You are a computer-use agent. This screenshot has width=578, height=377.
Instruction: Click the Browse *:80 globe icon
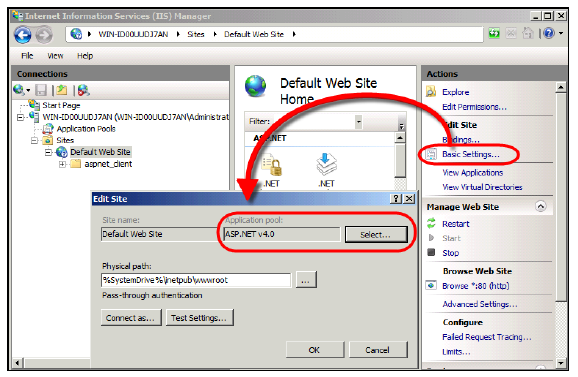[431, 286]
